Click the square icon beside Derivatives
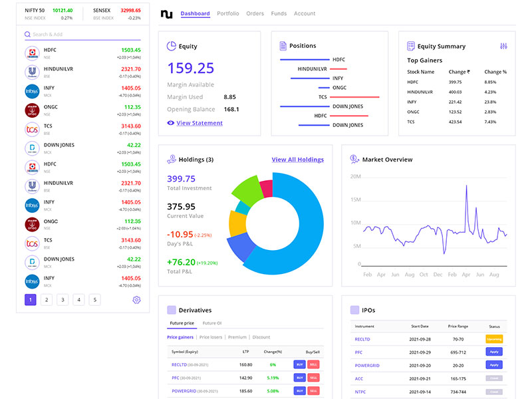 tap(172, 310)
